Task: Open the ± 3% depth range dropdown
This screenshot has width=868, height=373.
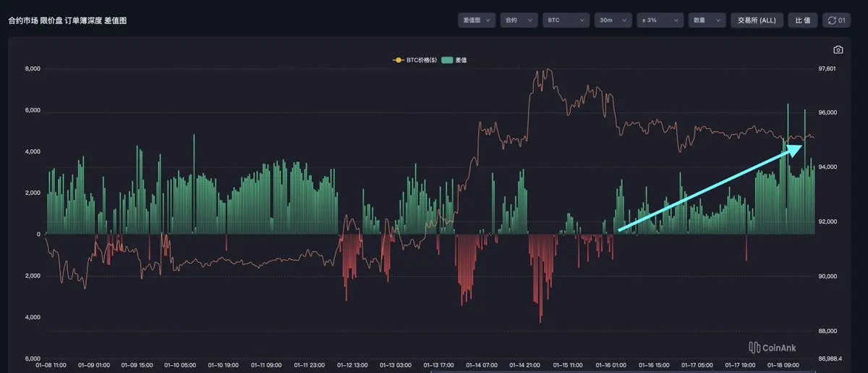Action: point(659,20)
